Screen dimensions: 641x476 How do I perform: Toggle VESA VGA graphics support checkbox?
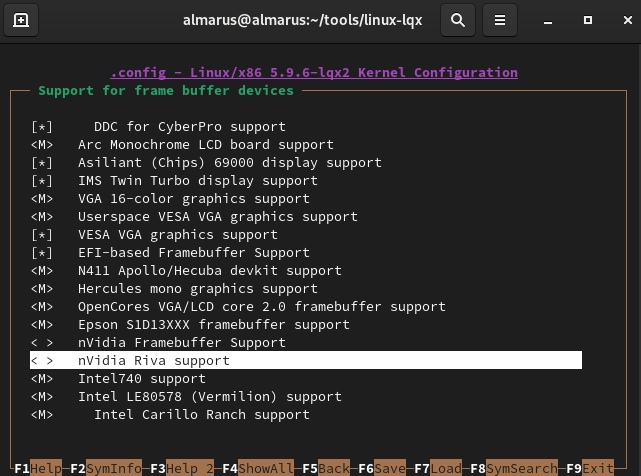tap(42, 235)
